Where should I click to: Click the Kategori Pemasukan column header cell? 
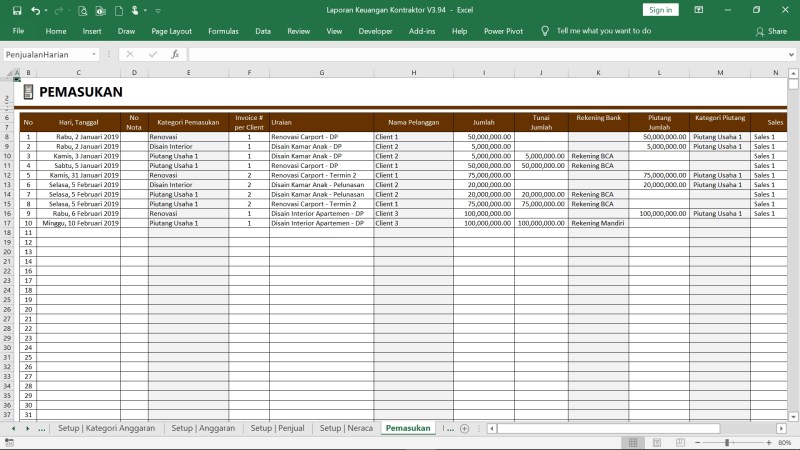(x=188, y=122)
